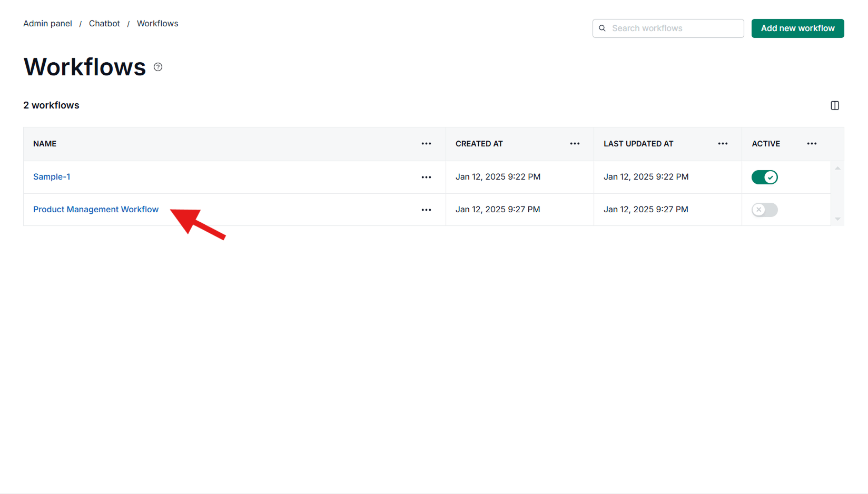Enable the Product Management Workflow toggle
This screenshot has height=494, width=868.
click(764, 210)
